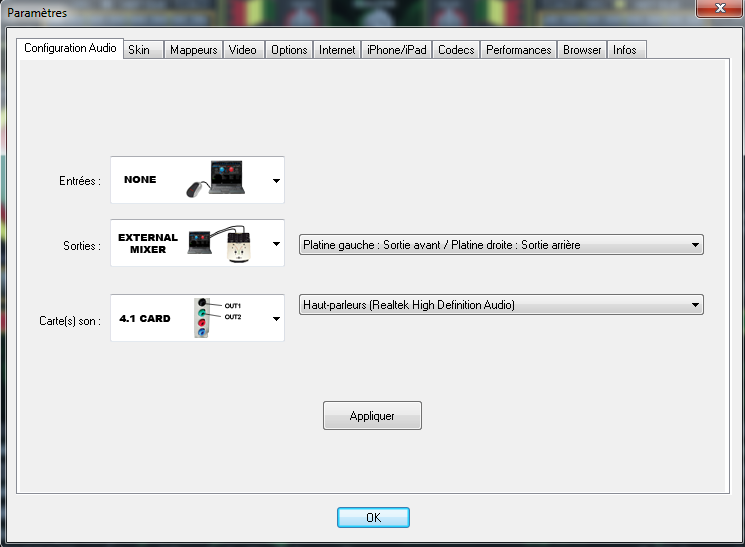Open the Performances tab
Image resolution: width=745 pixels, height=547 pixels.
tap(518, 50)
